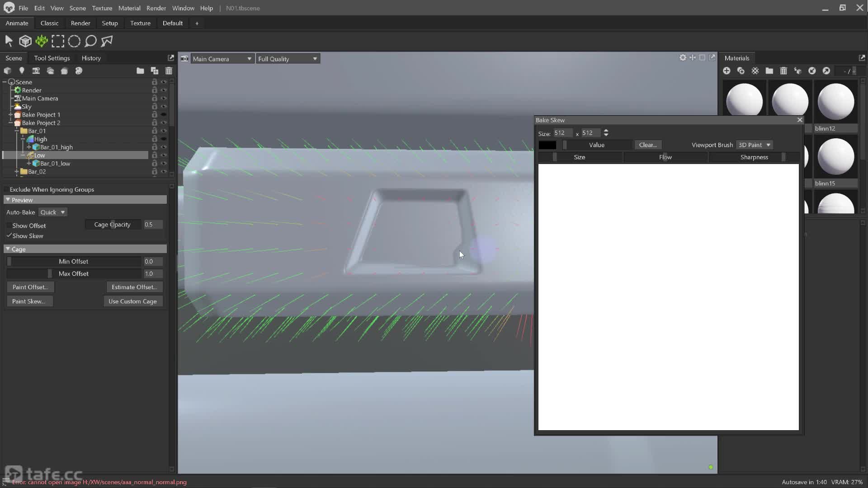Toggle visibility of High group
The image size is (868, 488).
[x=164, y=139]
